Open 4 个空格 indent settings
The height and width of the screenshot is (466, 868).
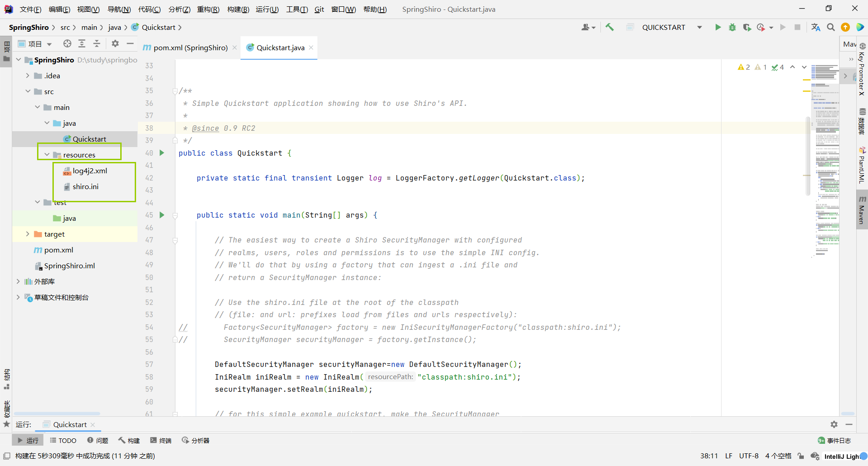778,456
